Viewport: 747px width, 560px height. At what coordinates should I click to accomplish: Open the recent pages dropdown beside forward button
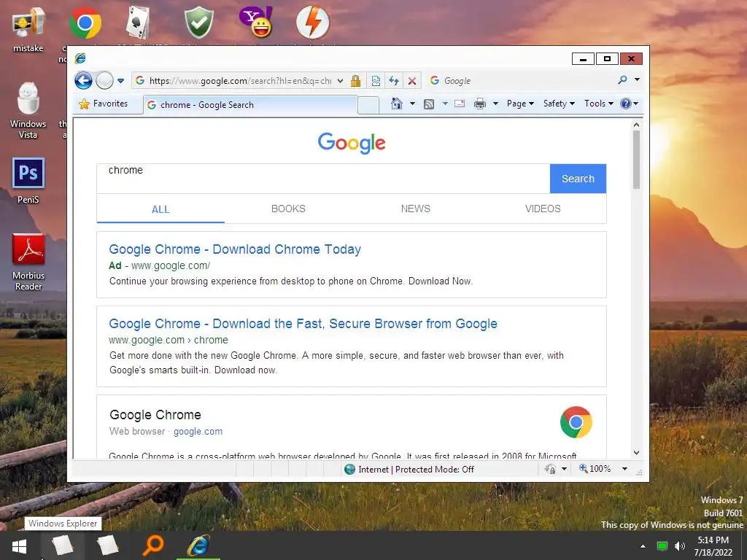tap(120, 81)
